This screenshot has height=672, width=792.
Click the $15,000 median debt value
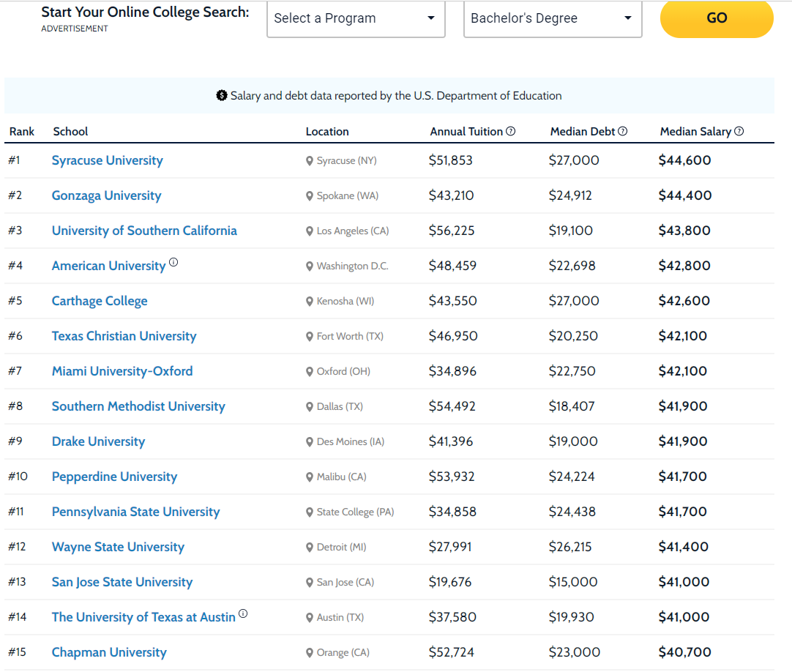[x=573, y=582]
